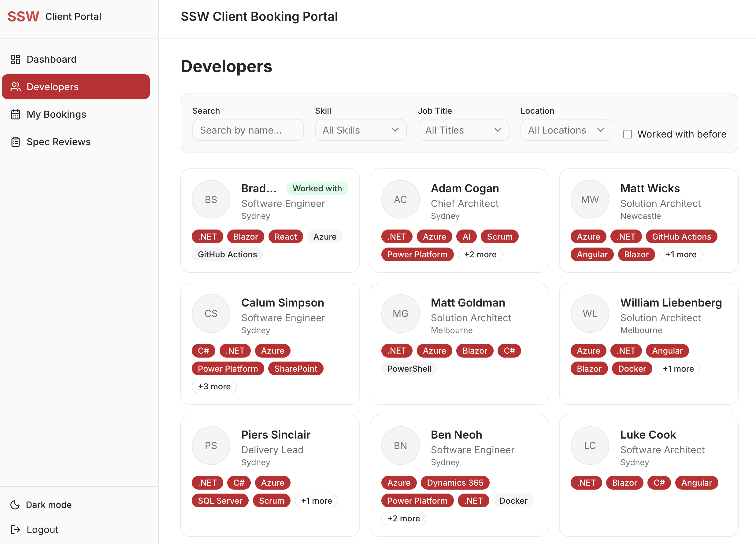The width and height of the screenshot is (756, 544).
Task: Enable the Worked with before filter
Action: [x=628, y=134]
